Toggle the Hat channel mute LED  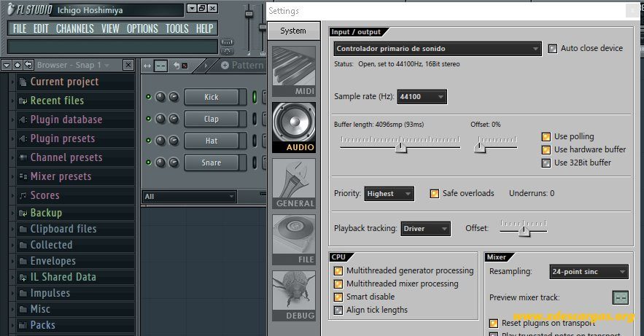tap(148, 141)
